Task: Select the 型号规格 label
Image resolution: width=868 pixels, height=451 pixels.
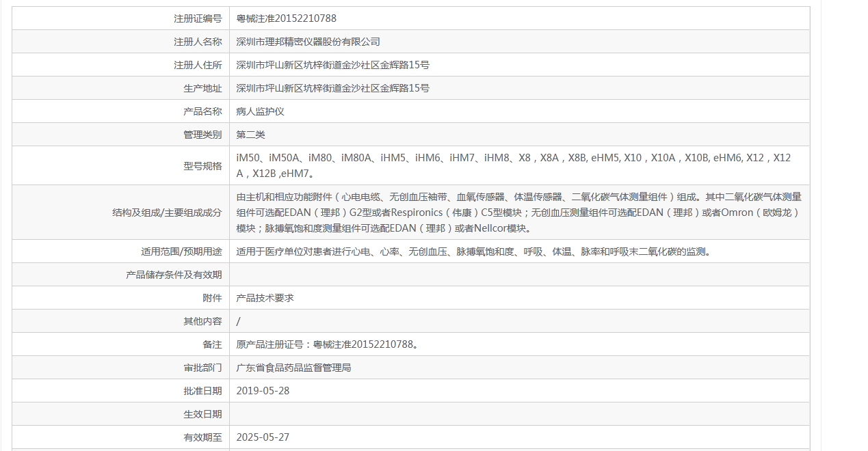Action: 202,165
